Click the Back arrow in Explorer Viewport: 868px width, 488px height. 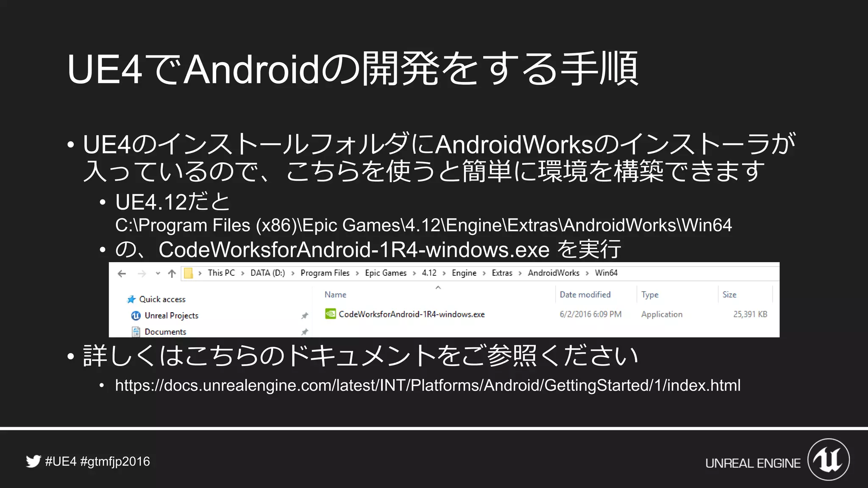point(122,274)
